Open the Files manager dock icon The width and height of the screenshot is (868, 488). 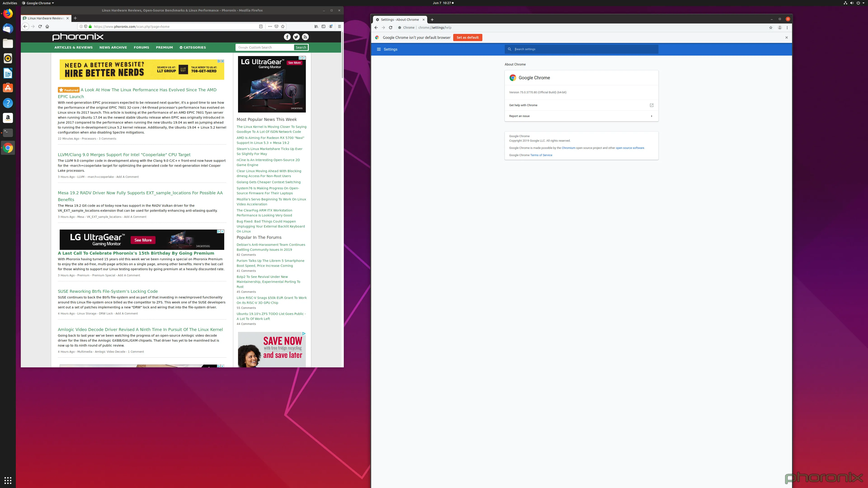(8, 43)
